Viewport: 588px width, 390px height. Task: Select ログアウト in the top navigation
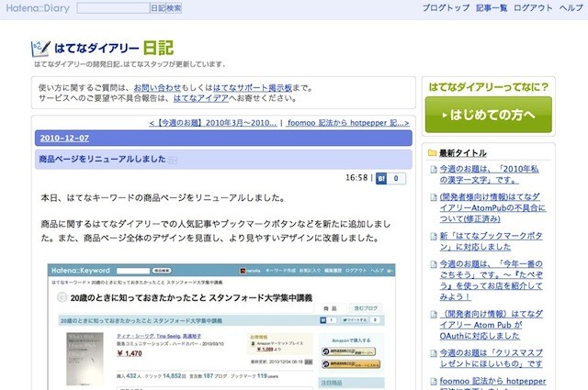(x=533, y=8)
